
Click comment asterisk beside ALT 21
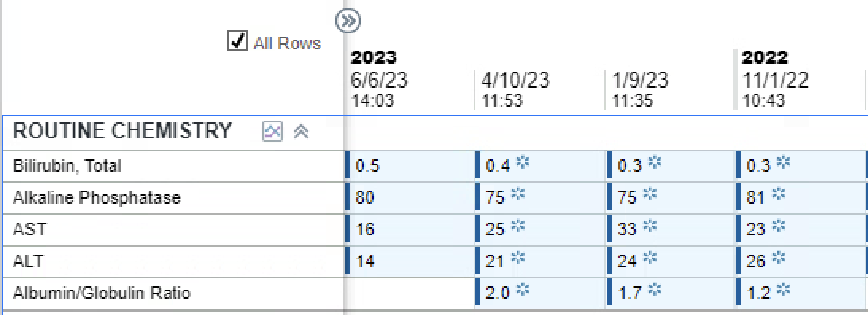click(x=517, y=258)
